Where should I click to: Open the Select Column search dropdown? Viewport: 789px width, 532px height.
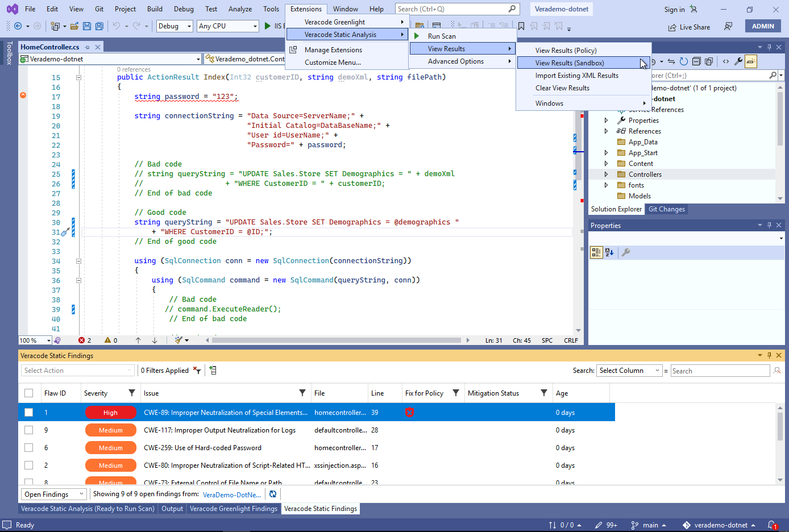click(629, 371)
